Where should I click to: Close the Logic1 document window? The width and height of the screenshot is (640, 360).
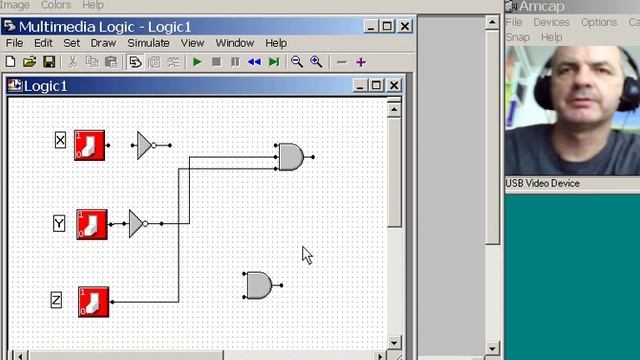[394, 85]
